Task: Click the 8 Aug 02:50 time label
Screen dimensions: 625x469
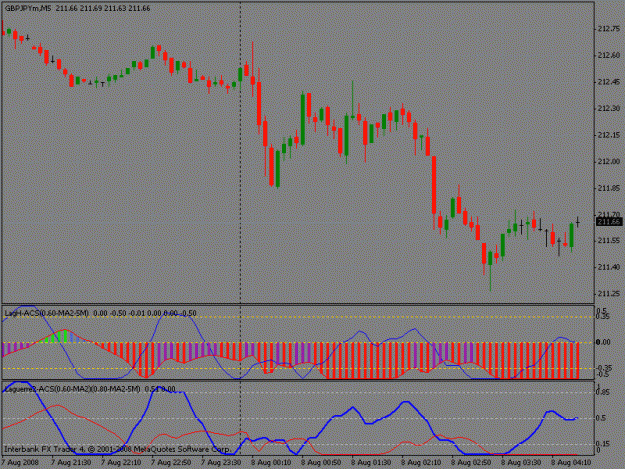Action: 471,463
